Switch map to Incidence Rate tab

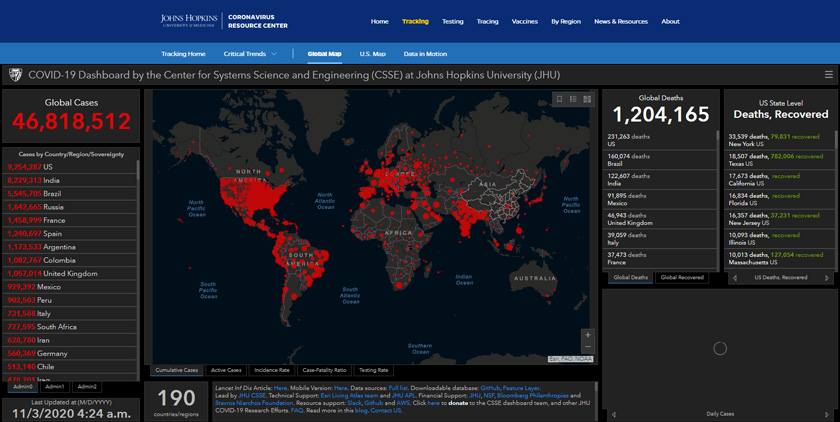[x=271, y=370]
